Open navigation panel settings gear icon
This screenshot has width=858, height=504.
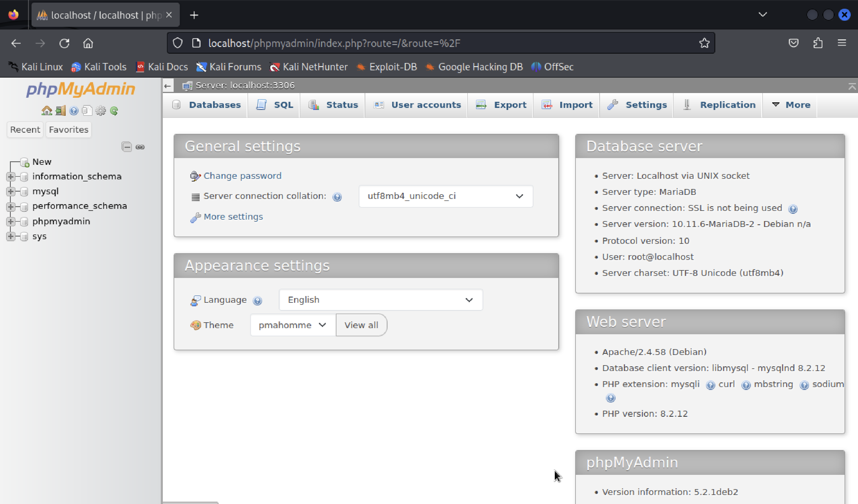tap(100, 111)
